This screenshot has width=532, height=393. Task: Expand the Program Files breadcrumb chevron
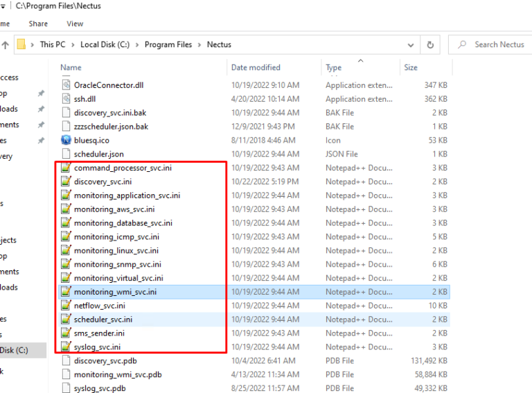(199, 44)
